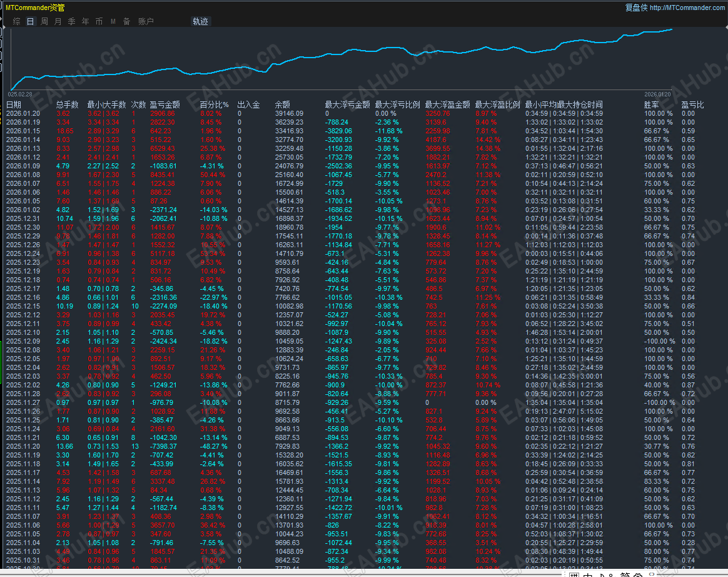Viewport: 728px width, 577px height.
Task: Open the 备 notes tab
Action: coord(126,21)
